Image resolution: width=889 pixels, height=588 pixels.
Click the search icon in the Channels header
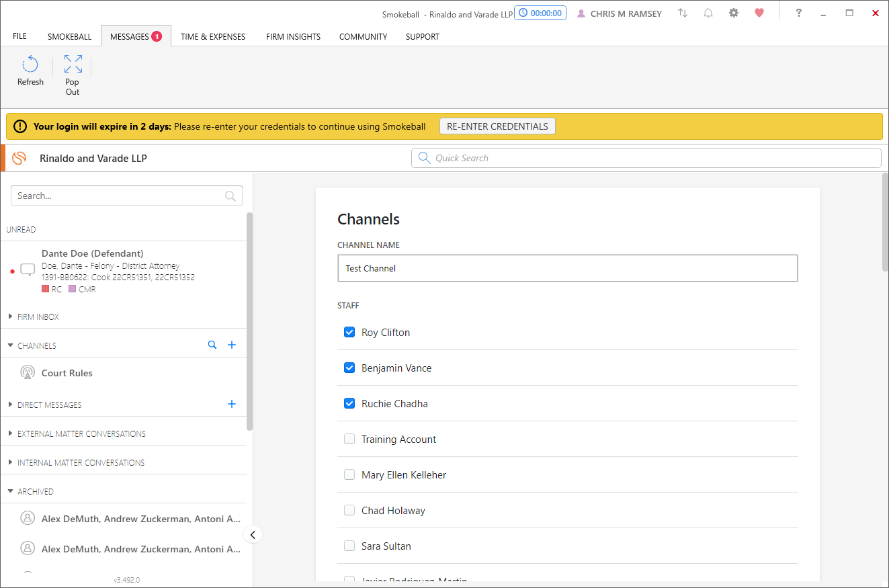point(212,345)
